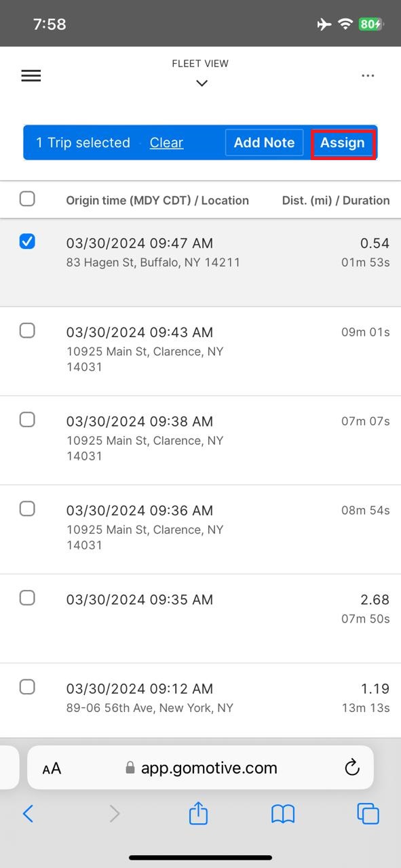Sort by Dist. (mi) / Duration header

coord(336,200)
